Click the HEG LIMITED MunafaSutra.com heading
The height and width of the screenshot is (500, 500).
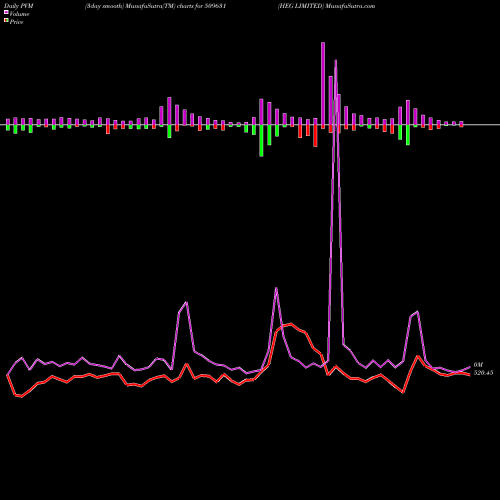click(x=326, y=6)
